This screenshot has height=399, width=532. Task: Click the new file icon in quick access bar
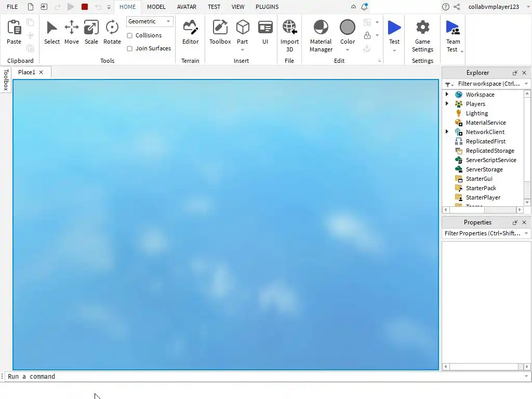pyautogui.click(x=31, y=6)
